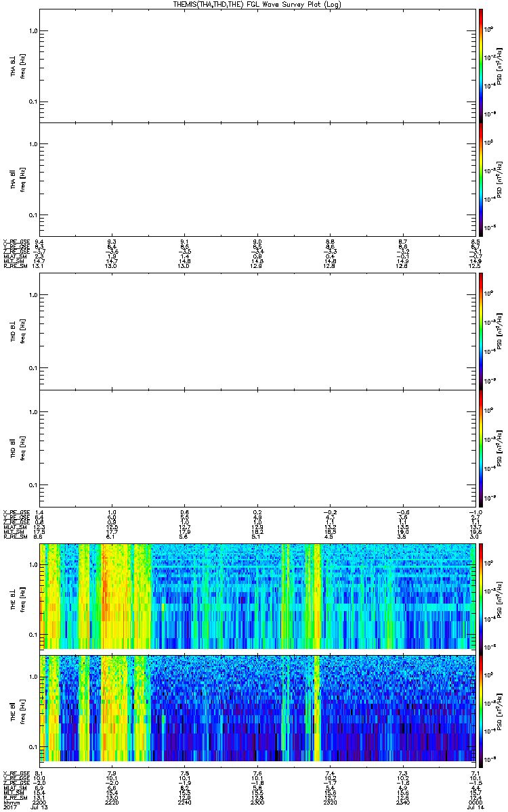Click the color bar beside the THA B-perpendicular panel
The width and height of the screenshot is (508, 812).
pos(480,64)
